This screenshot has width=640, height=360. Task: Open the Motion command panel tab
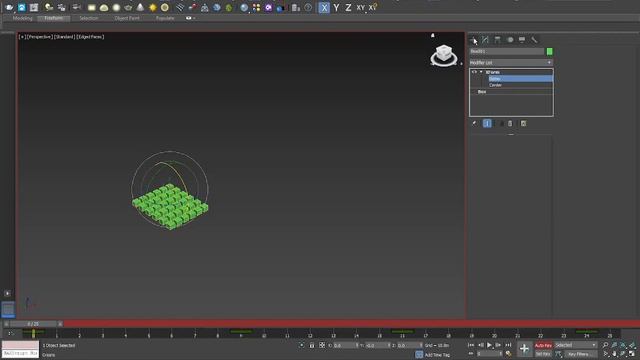(510, 40)
